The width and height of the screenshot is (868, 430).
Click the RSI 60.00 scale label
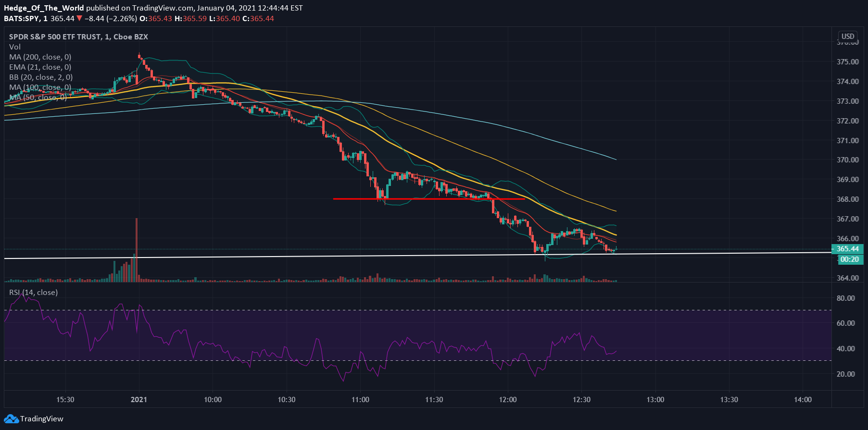[846, 323]
